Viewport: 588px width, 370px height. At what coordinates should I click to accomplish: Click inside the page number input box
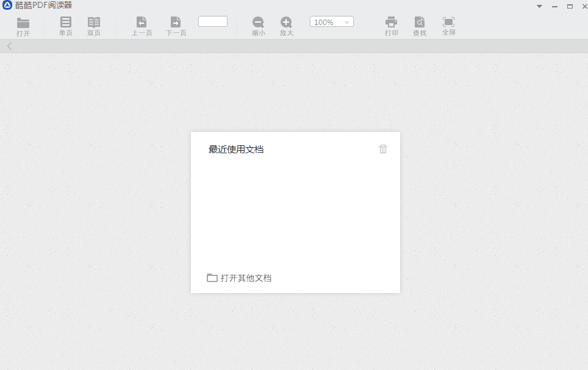click(x=212, y=21)
